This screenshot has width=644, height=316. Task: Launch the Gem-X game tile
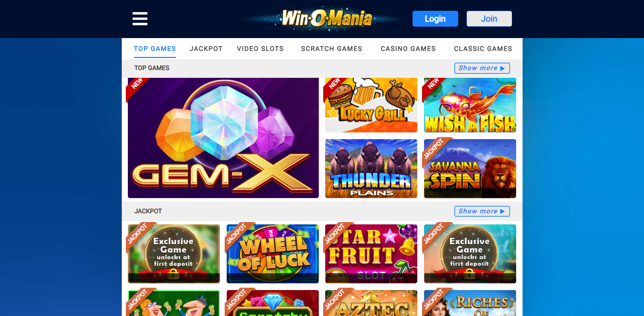(223, 138)
